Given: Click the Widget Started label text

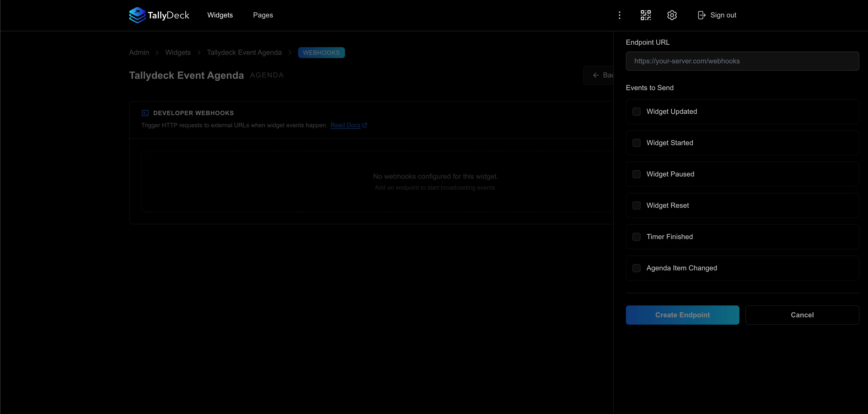Looking at the screenshot, I should pos(670,143).
